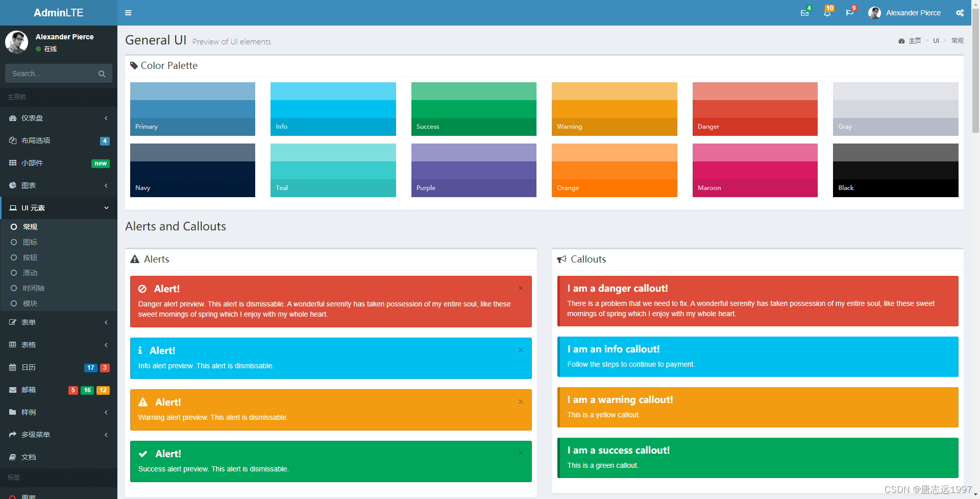Close the red danger alert
Screen dimensions: 980x499
coord(521,289)
